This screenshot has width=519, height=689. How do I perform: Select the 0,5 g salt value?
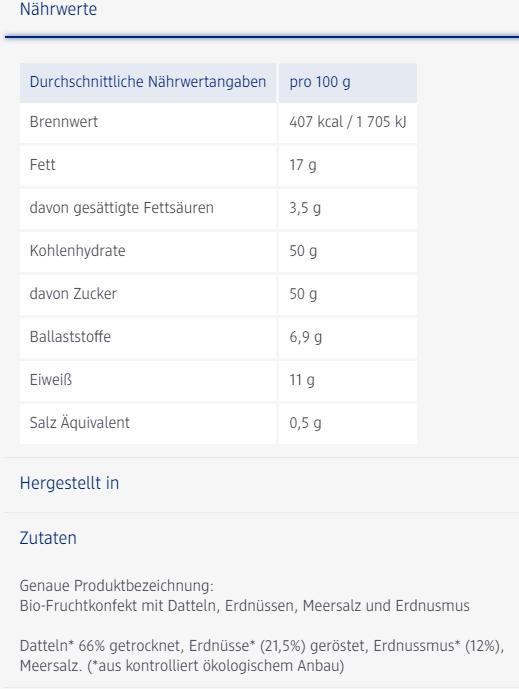(x=305, y=423)
